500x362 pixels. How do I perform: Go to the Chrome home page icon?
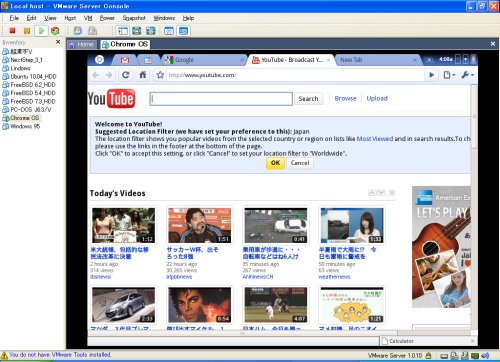click(x=143, y=75)
